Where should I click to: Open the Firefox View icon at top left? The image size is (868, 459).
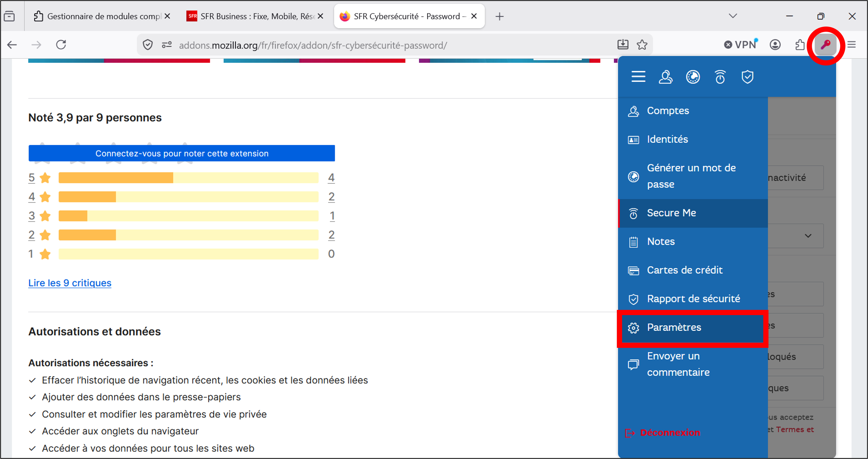pos(9,16)
